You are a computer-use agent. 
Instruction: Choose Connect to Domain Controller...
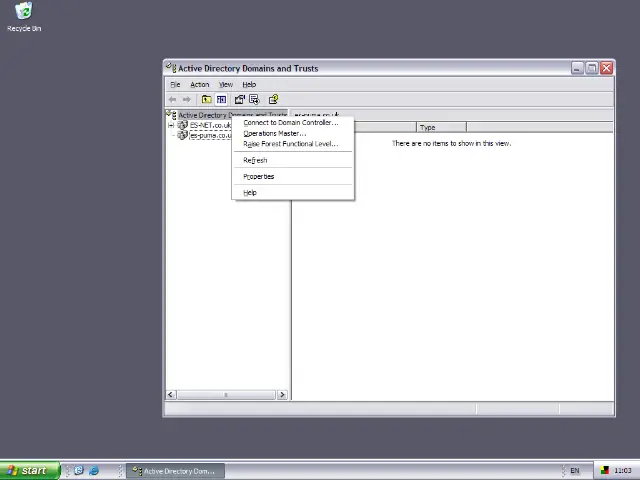293,122
